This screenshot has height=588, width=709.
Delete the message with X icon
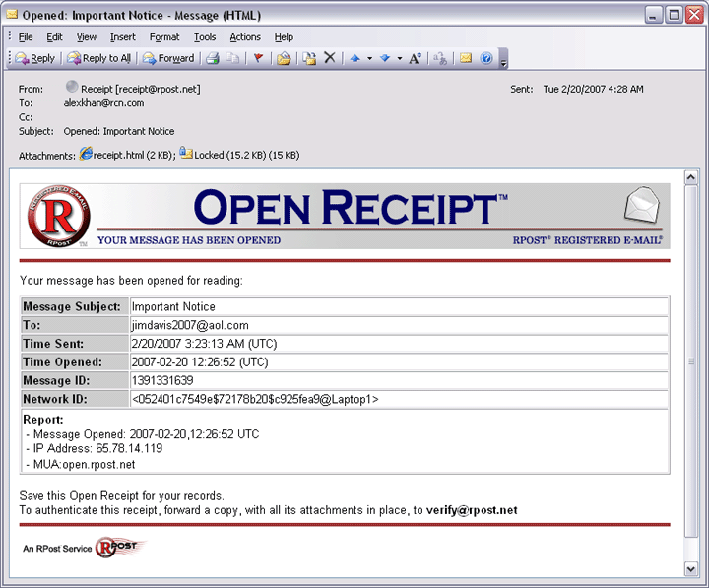(x=330, y=58)
